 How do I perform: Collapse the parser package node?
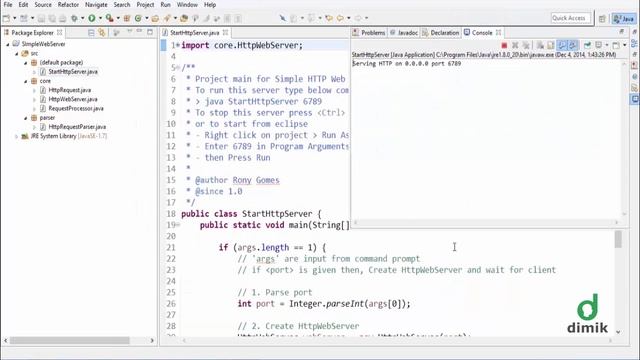26,118
